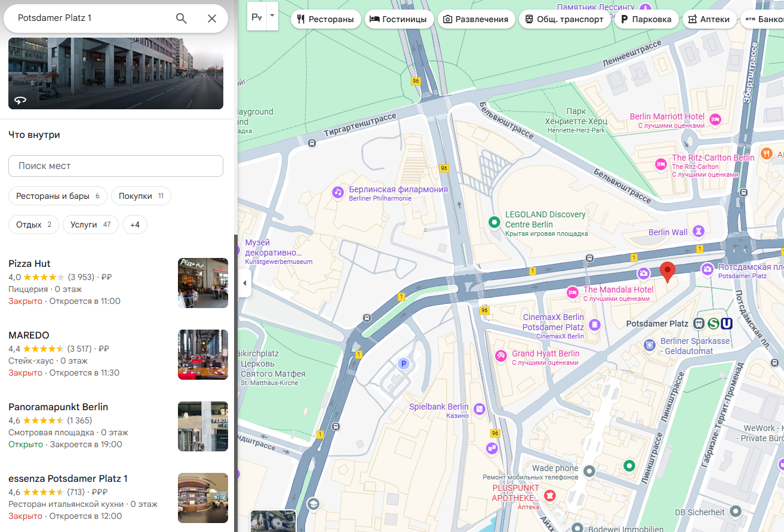784x532 pixels.
Task: Select the Grand Hyatt Berlin hotel icon
Action: 500,356
